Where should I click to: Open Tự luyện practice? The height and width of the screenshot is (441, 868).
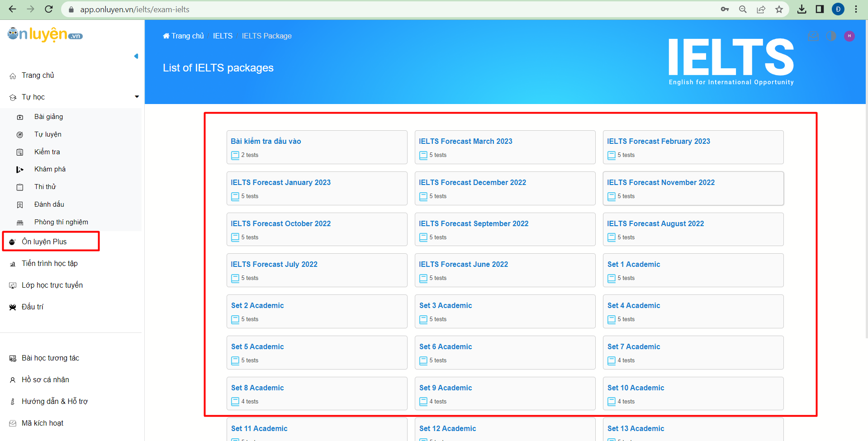point(47,134)
